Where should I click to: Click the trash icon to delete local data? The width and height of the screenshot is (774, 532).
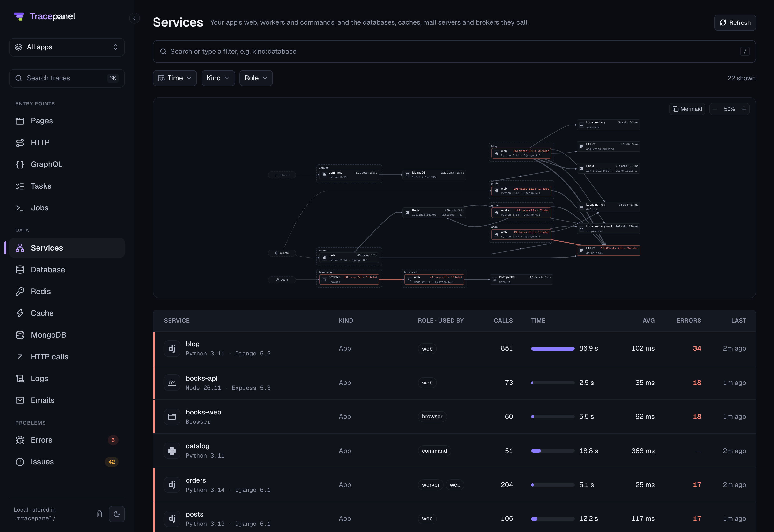click(x=99, y=514)
